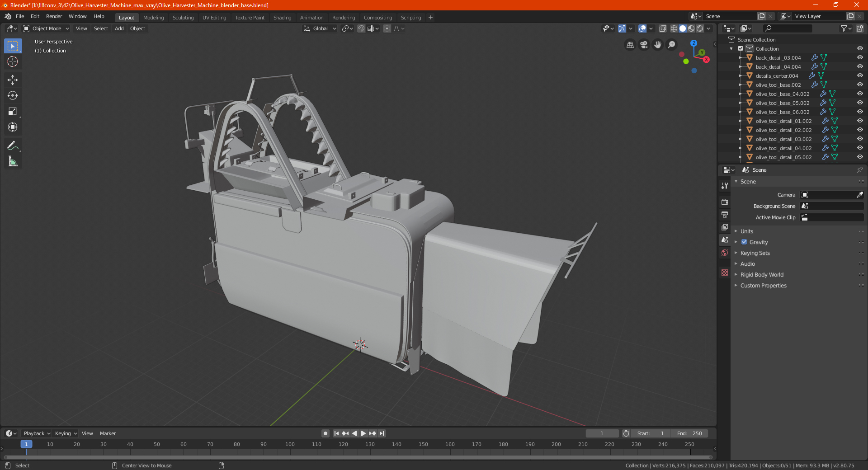Open the Render menu
This screenshot has width=868, height=470.
[54, 16]
